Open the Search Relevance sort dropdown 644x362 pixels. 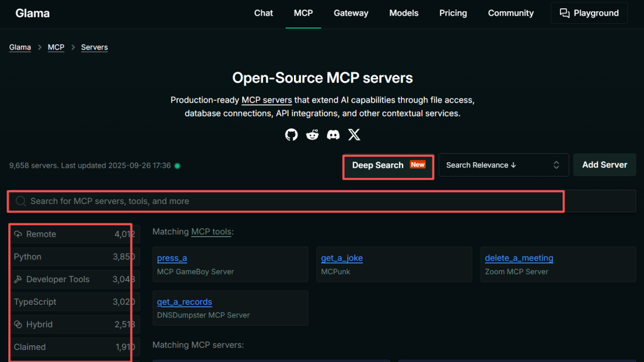pyautogui.click(x=503, y=165)
